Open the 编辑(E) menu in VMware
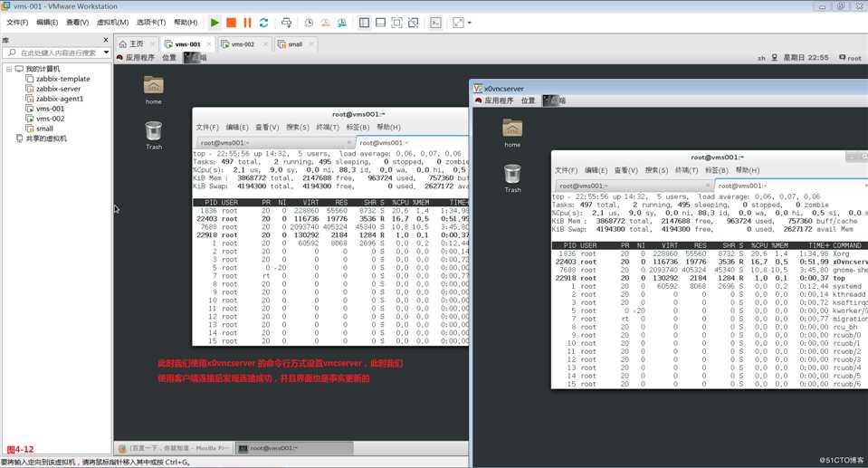This screenshot has width=868, height=468. [x=47, y=22]
